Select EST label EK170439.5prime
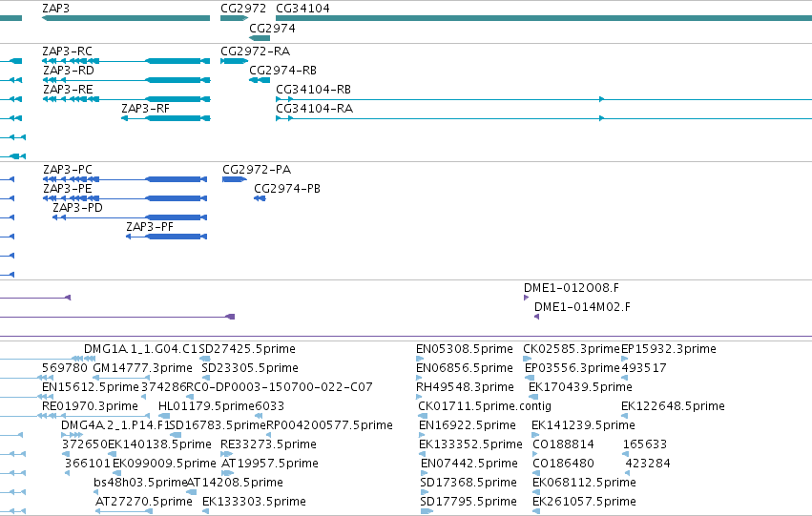 point(580,387)
